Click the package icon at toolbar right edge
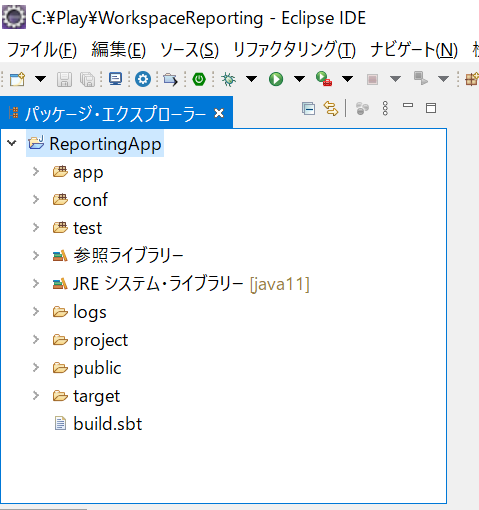Image resolution: width=479 pixels, height=510 pixels. coord(472,79)
